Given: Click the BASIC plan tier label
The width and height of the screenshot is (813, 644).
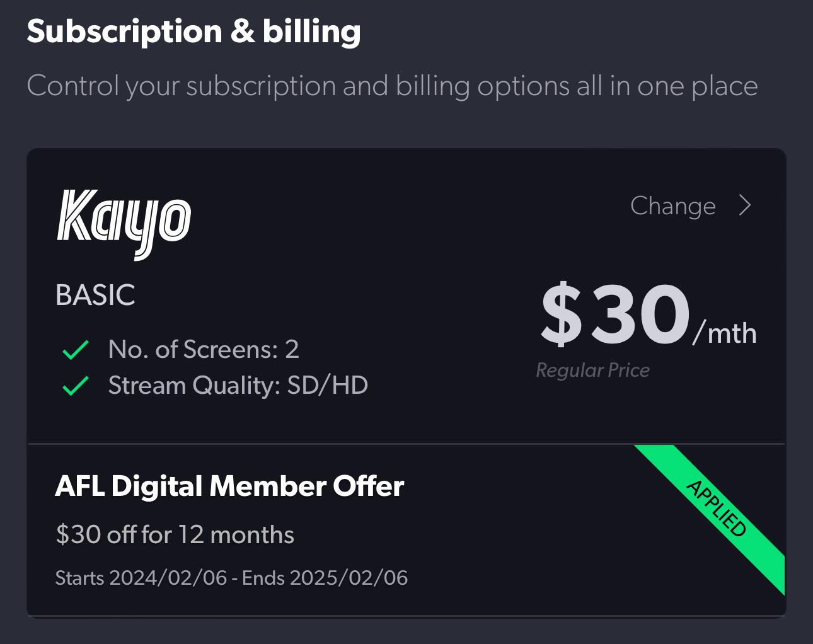Looking at the screenshot, I should tap(96, 295).
